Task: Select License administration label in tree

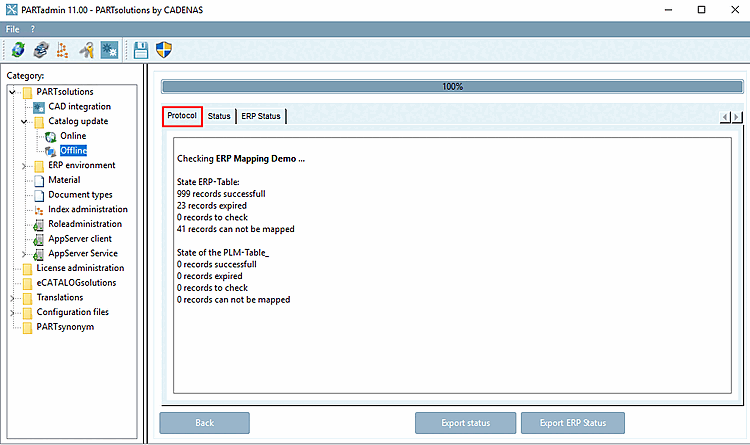Action: pyautogui.click(x=80, y=268)
